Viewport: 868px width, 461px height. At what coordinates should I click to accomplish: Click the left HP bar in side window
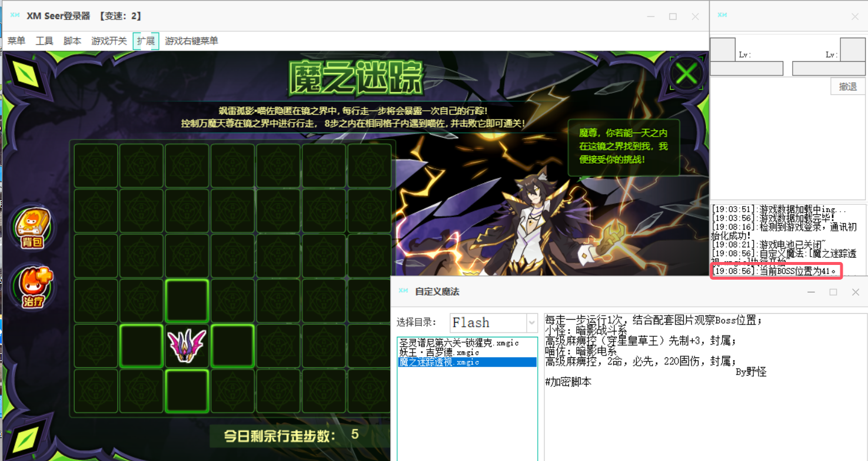[747, 68]
